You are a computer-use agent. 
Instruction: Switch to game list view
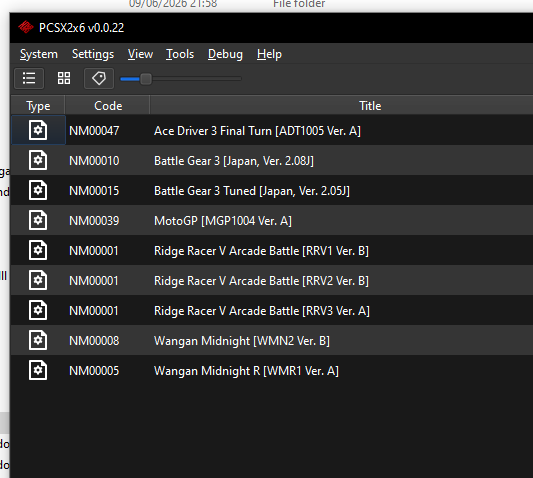click(29, 79)
